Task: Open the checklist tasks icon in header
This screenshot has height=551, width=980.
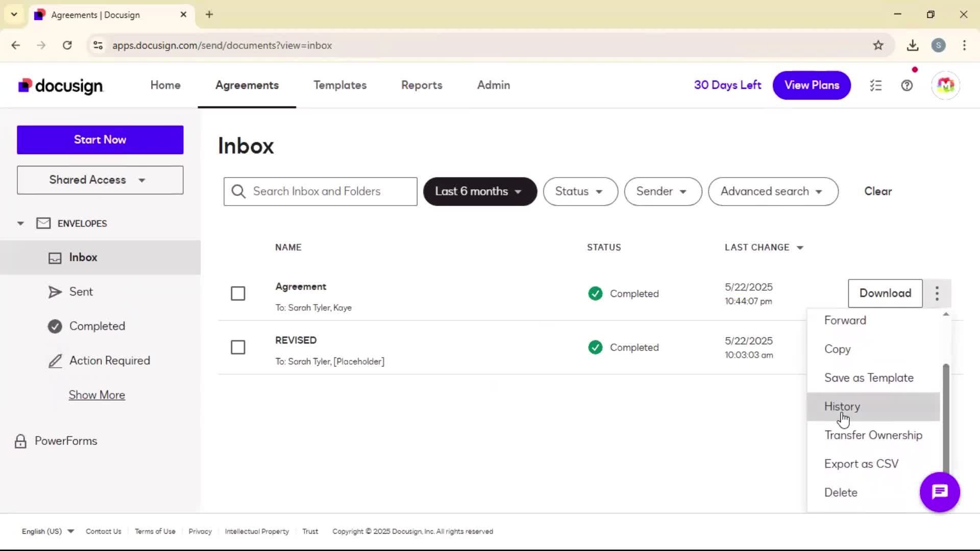Action: [876, 85]
